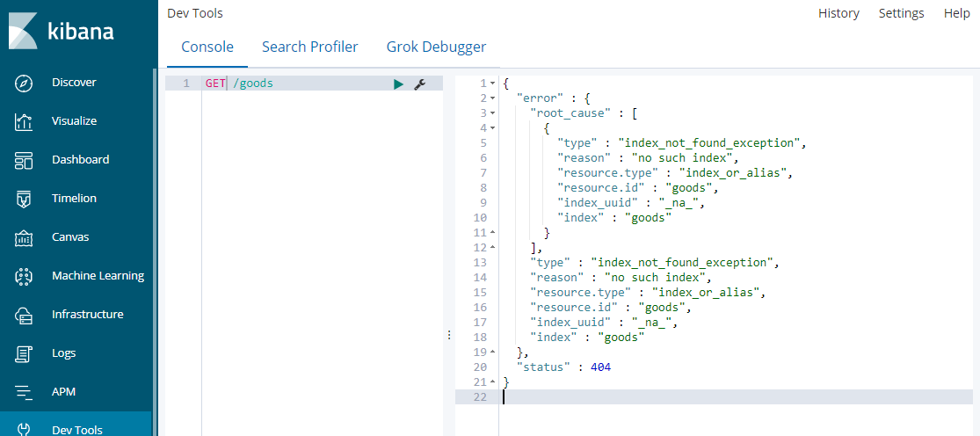Open Infrastructure via its sidebar icon
The image size is (980, 436).
pyautogui.click(x=23, y=315)
